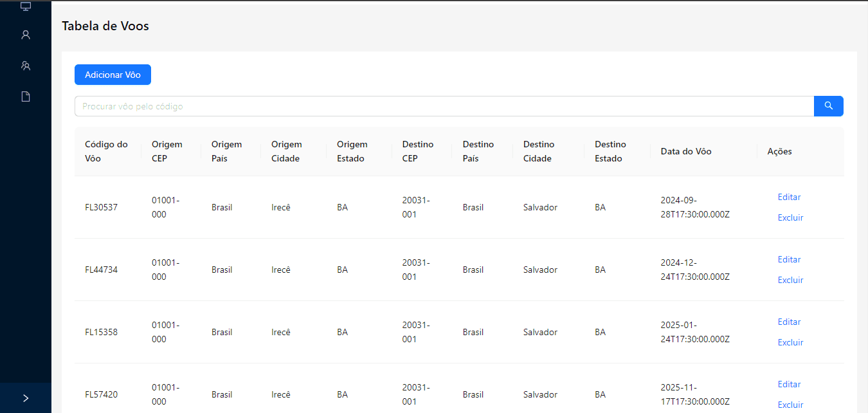Click the Destino CEP column header
Image resolution: width=868 pixels, height=413 pixels.
[422, 151]
